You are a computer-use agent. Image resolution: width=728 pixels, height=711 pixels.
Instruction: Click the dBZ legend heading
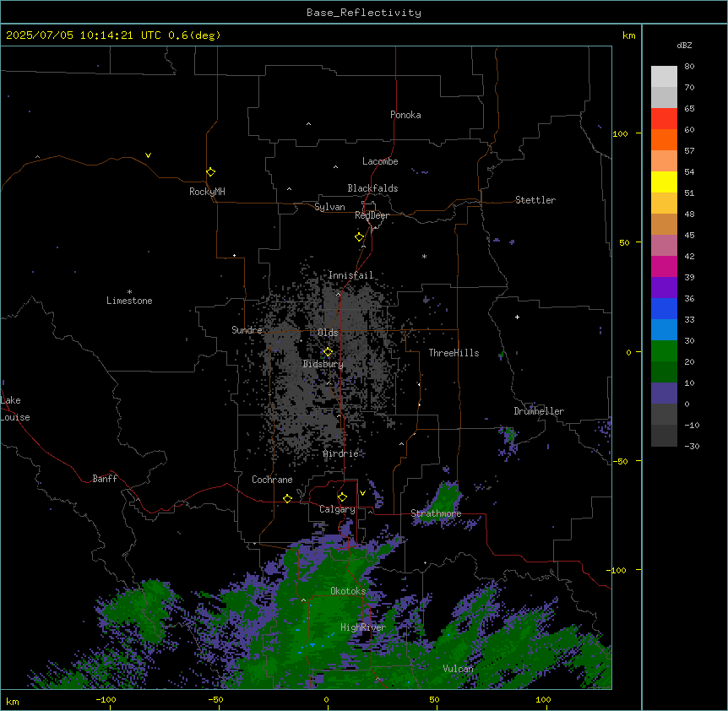click(684, 45)
